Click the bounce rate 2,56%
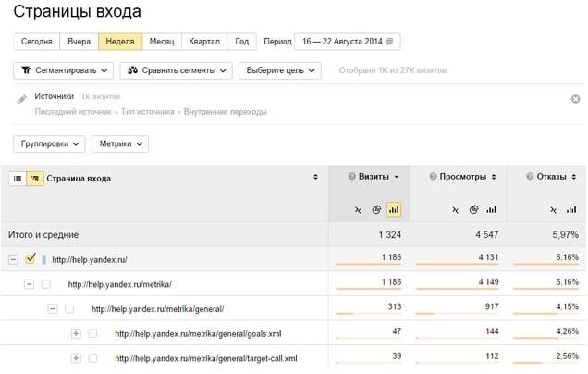This screenshot has height=374, width=588. [567, 356]
